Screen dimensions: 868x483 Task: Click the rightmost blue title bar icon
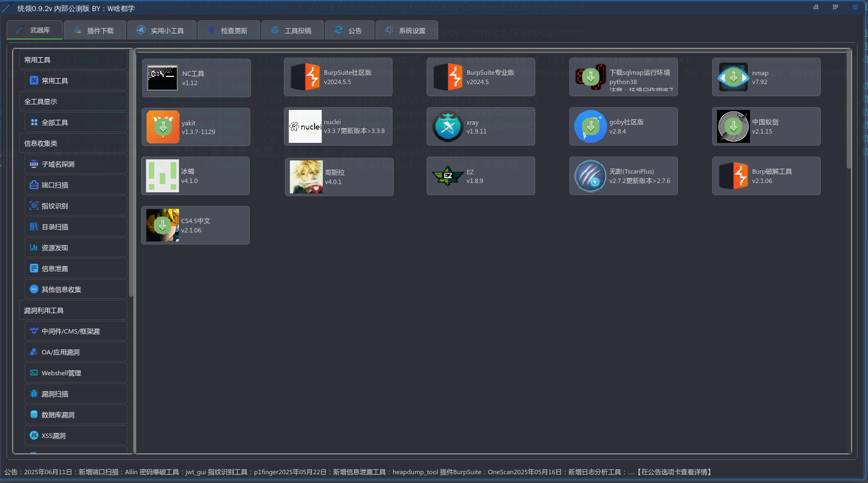[x=855, y=7]
